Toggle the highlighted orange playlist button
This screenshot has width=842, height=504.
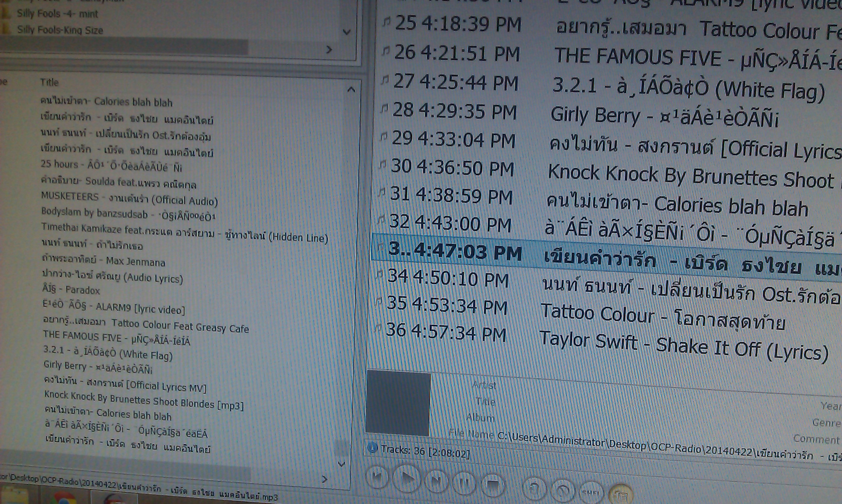621,494
